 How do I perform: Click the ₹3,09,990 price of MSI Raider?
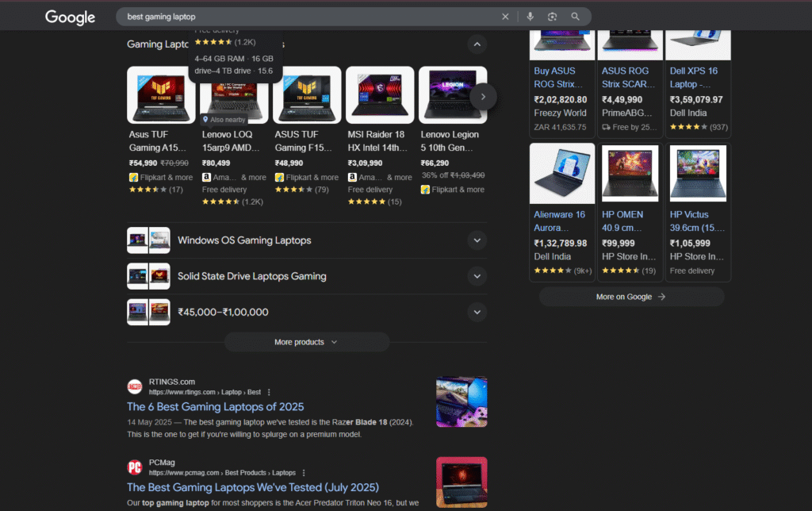[365, 163]
